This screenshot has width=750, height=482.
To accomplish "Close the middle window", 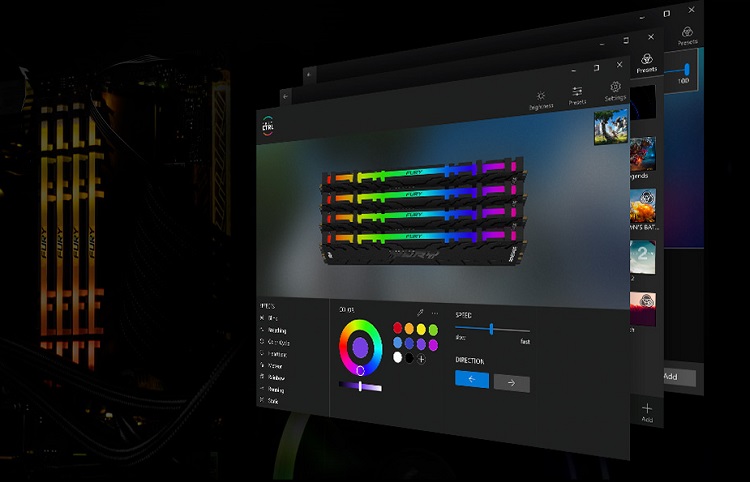I will click(651, 37).
